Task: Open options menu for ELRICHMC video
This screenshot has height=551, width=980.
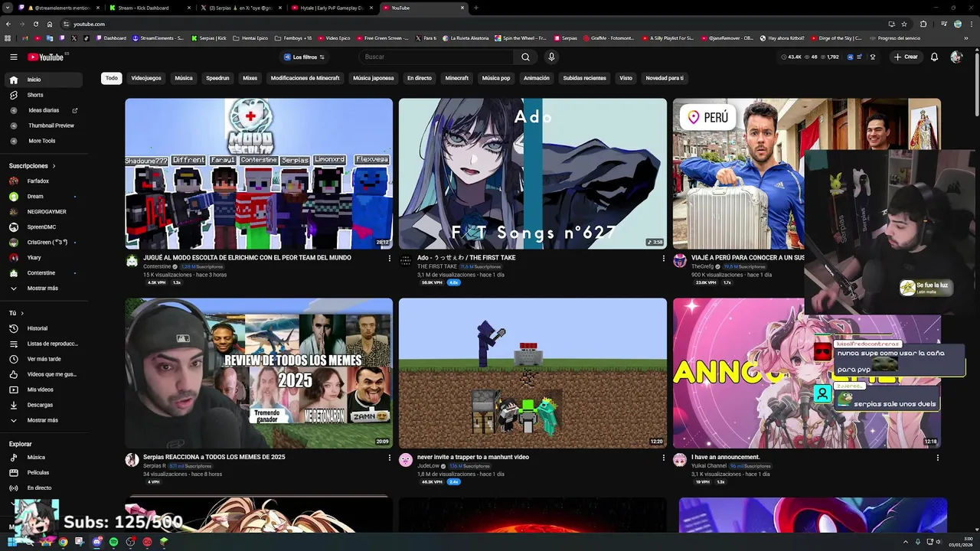Action: [x=389, y=259]
